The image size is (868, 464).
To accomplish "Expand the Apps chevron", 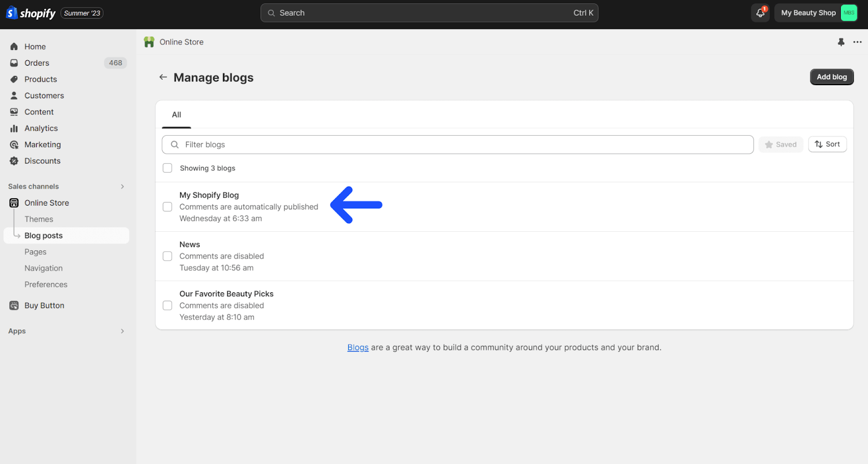I will (123, 331).
